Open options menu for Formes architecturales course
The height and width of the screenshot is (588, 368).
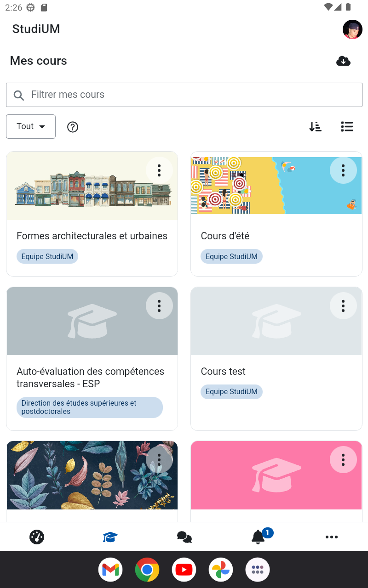[159, 170]
